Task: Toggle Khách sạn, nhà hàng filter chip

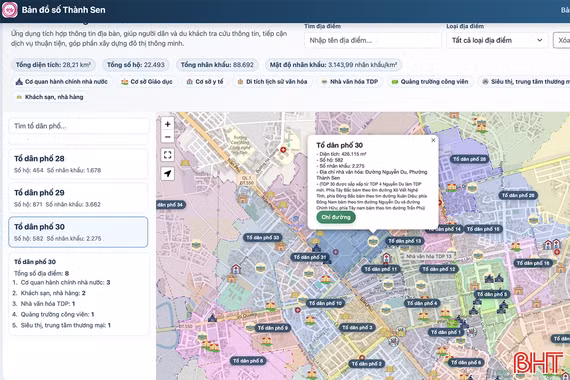Action: click(50, 97)
